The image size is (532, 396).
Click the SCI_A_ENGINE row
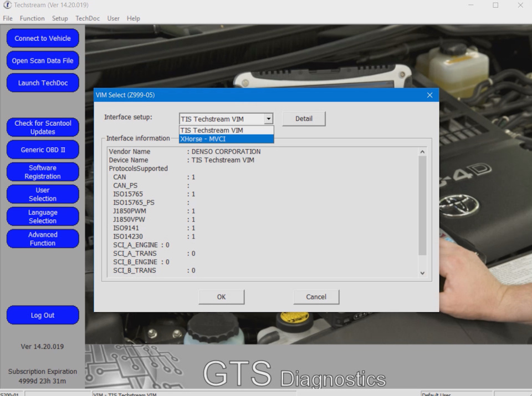[141, 245]
